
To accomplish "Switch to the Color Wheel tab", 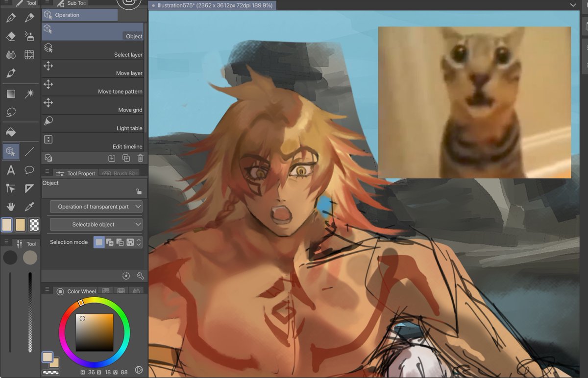I will 76,291.
